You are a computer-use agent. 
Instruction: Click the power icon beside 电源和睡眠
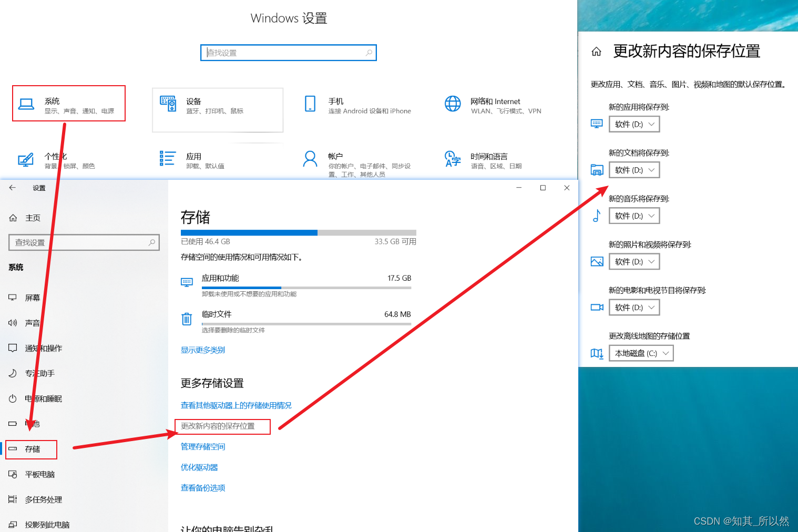[13, 398]
